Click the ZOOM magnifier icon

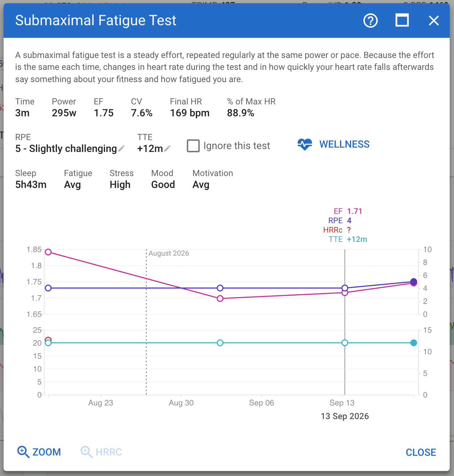coord(23,452)
